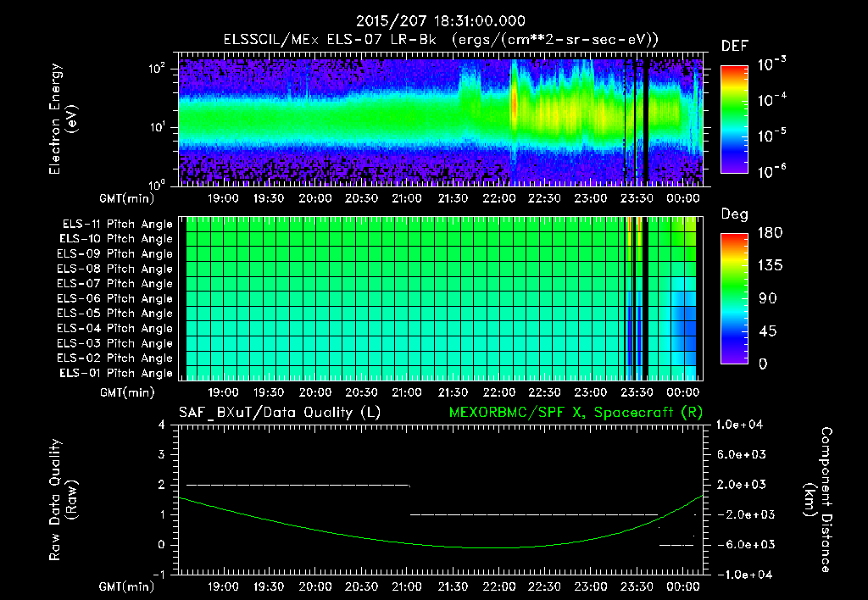Click GMT(min) label under the pitch angle panel

(x=127, y=392)
